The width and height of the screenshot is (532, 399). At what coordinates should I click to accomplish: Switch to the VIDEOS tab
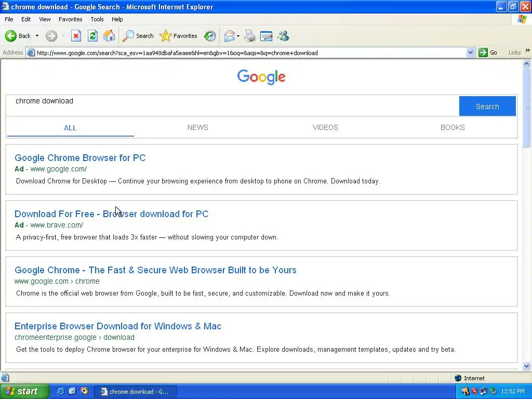tap(325, 128)
